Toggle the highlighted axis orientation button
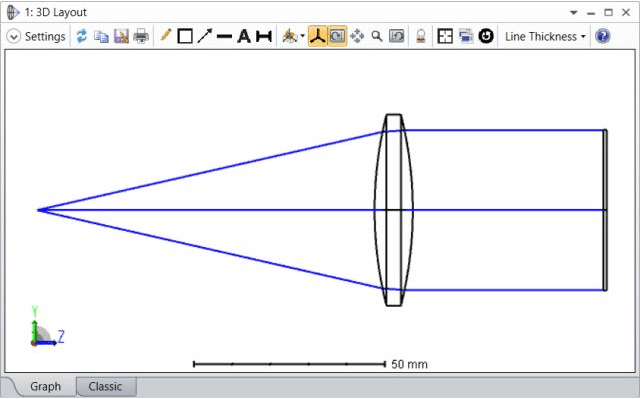The width and height of the screenshot is (641, 399). pos(318,36)
